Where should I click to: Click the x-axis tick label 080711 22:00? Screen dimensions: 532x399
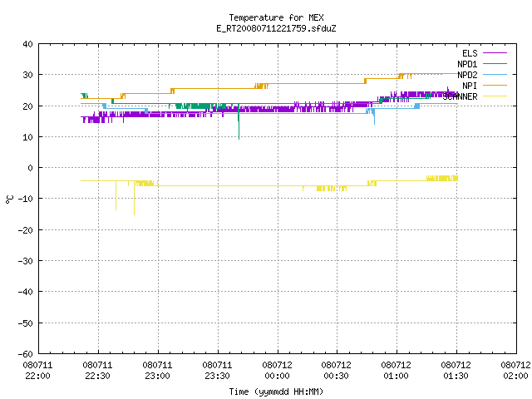[x=38, y=370]
